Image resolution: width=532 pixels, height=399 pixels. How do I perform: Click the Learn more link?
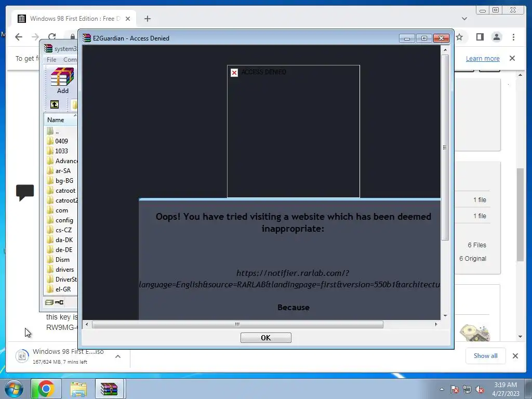point(483,59)
